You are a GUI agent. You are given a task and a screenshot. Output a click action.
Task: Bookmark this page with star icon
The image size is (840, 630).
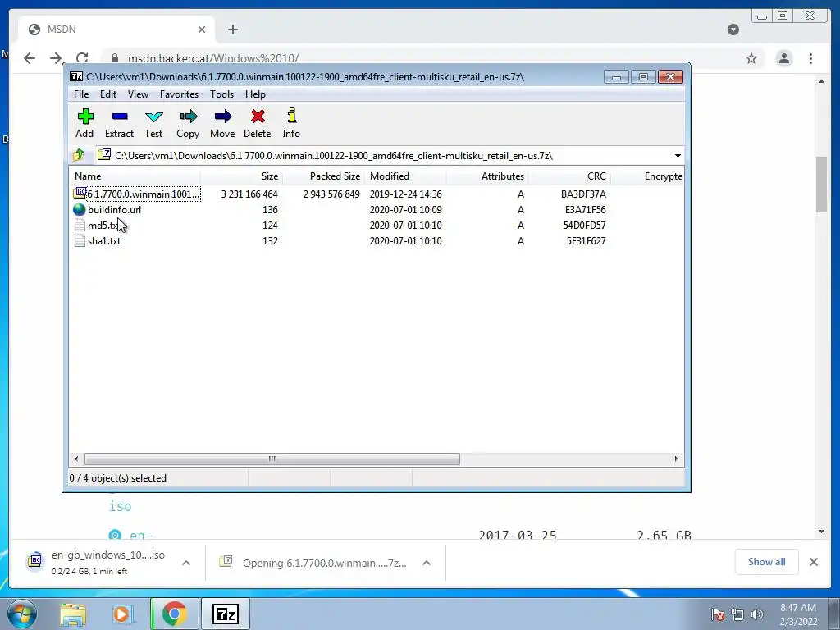[751, 58]
